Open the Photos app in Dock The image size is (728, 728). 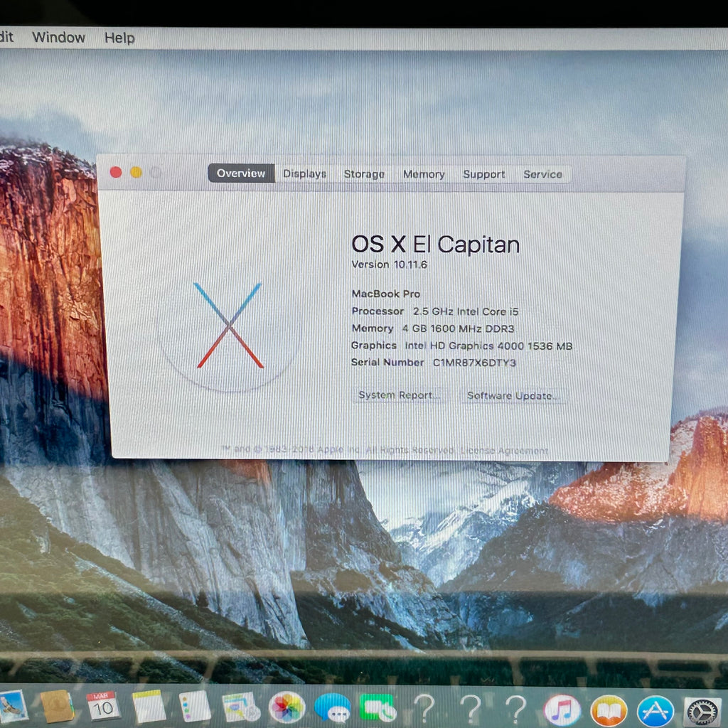click(x=287, y=707)
